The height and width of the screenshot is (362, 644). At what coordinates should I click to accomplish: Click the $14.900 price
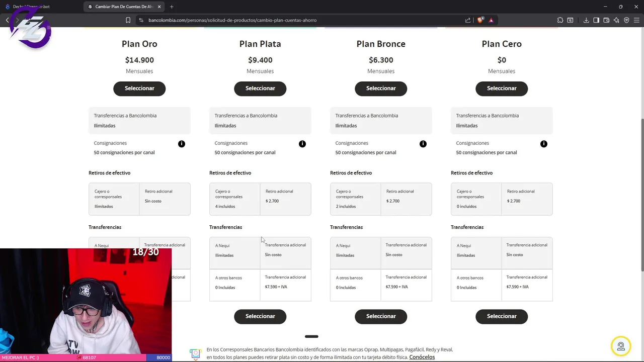pyautogui.click(x=139, y=60)
